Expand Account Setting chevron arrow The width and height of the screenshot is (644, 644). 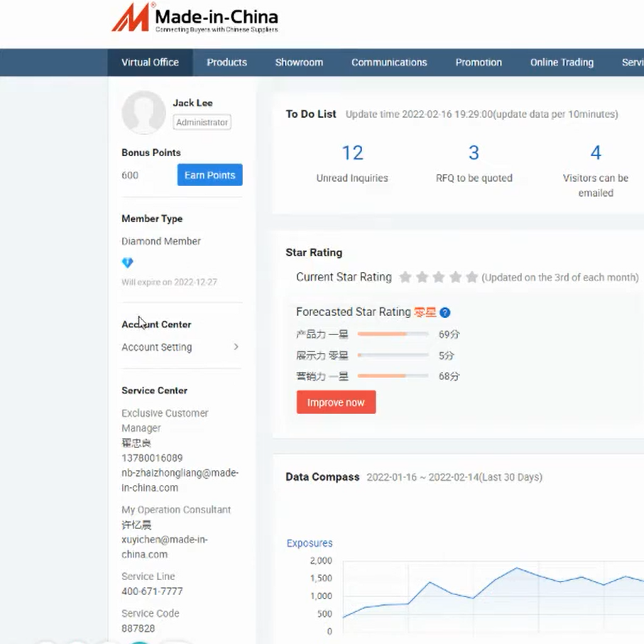tap(236, 347)
